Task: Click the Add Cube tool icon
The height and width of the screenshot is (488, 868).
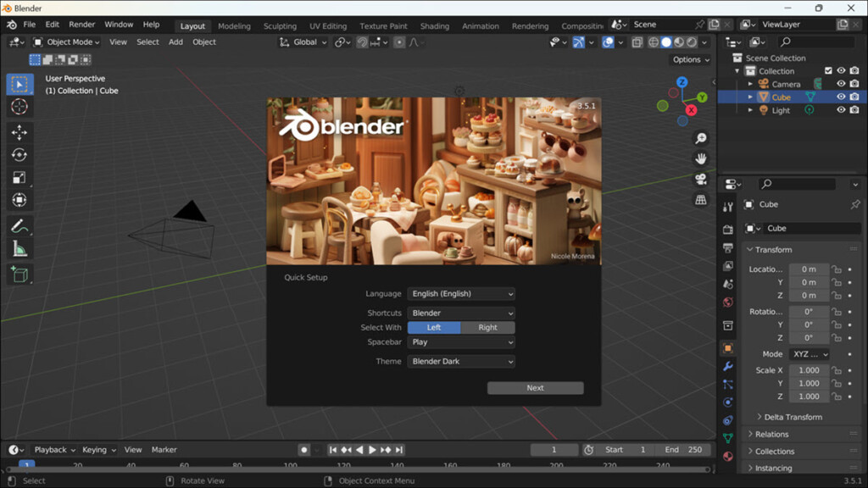Action: (x=19, y=274)
